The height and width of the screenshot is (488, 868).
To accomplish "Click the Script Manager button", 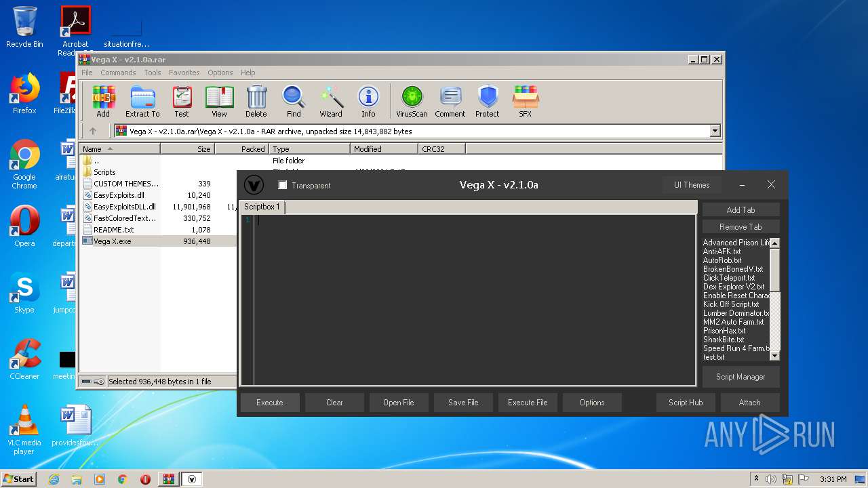I will click(x=741, y=377).
